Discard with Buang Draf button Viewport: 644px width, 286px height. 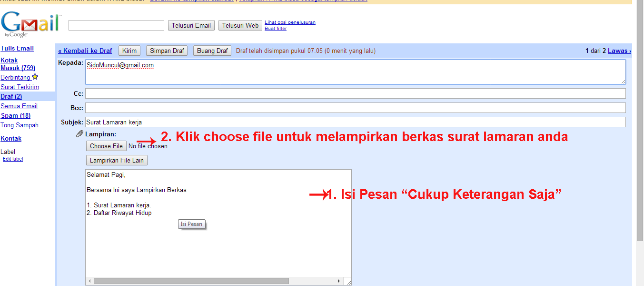tap(212, 51)
